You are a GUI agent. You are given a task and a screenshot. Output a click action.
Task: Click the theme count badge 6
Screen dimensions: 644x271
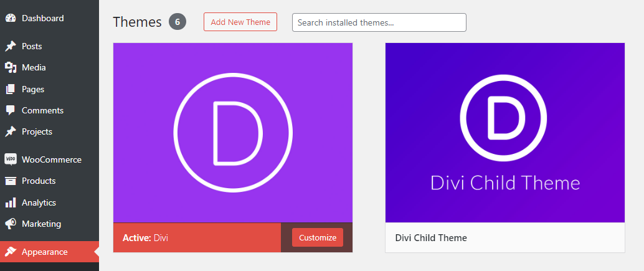pos(178,22)
